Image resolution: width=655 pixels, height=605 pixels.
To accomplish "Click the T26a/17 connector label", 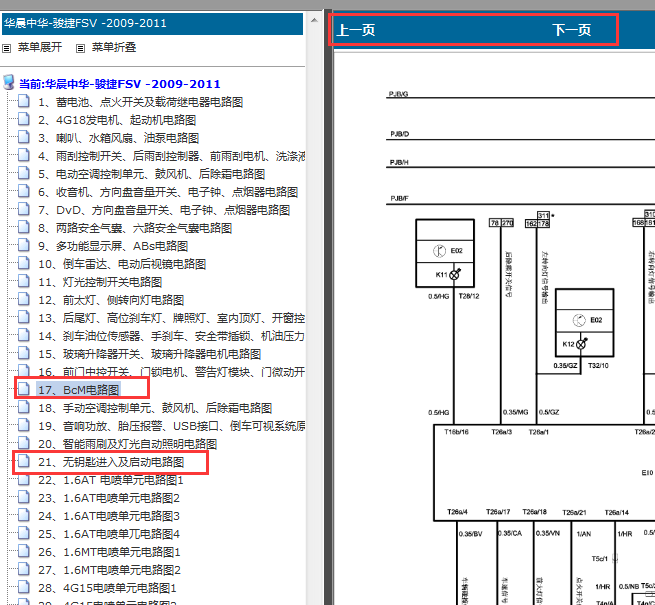I will 498,512.
